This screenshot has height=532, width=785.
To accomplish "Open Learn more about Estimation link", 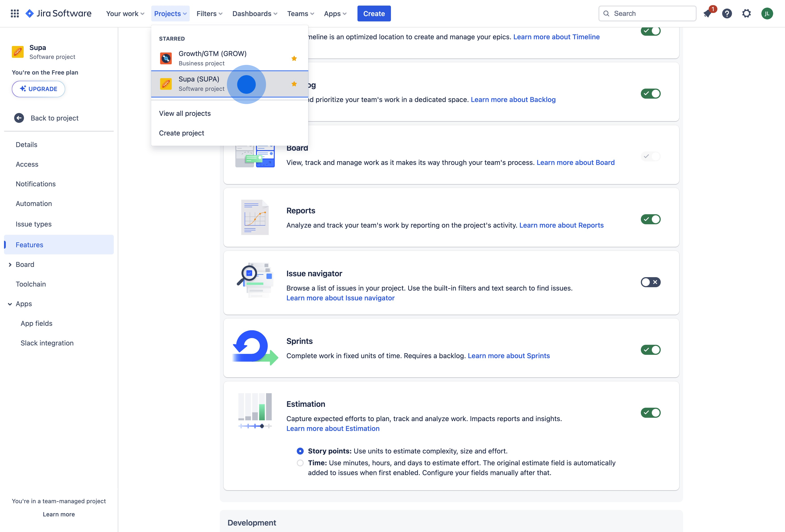I will [x=333, y=428].
